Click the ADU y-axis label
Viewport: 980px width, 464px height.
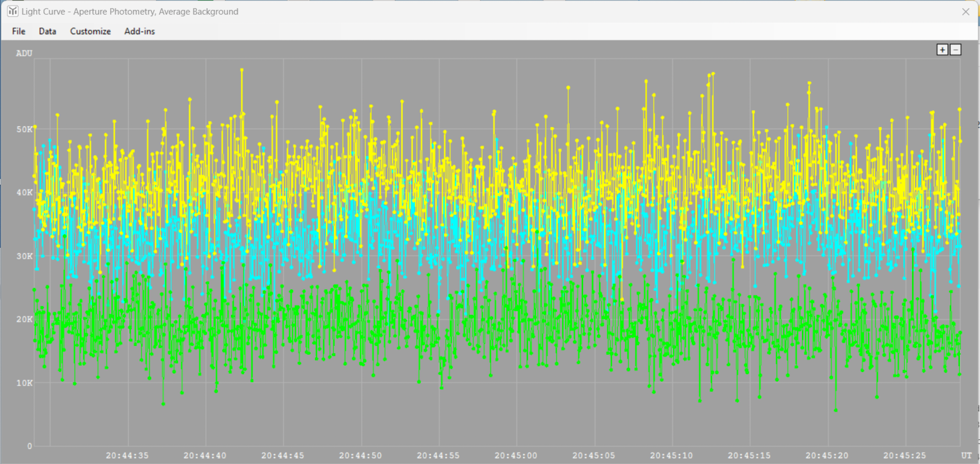click(24, 53)
